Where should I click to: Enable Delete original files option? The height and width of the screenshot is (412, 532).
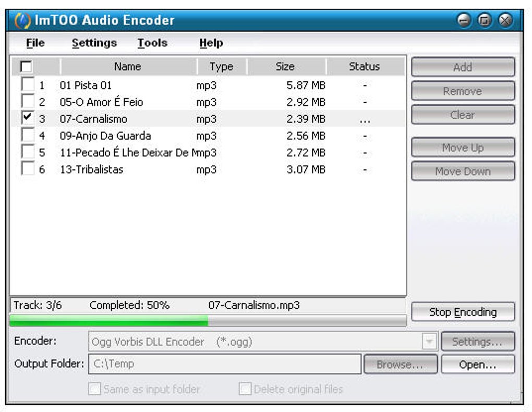click(x=245, y=389)
